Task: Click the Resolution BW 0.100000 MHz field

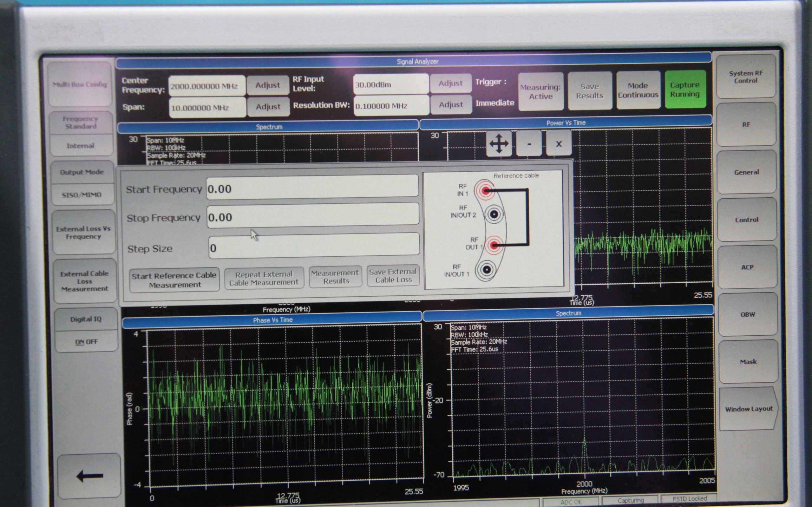Action: (391, 106)
